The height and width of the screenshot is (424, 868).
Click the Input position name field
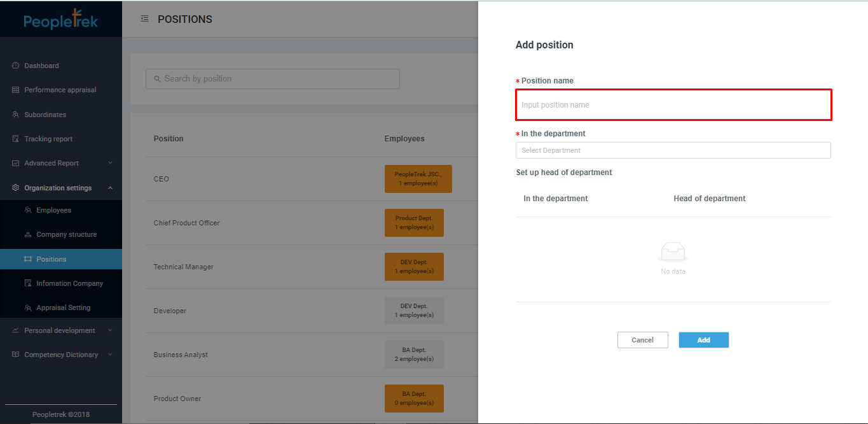pyautogui.click(x=673, y=104)
